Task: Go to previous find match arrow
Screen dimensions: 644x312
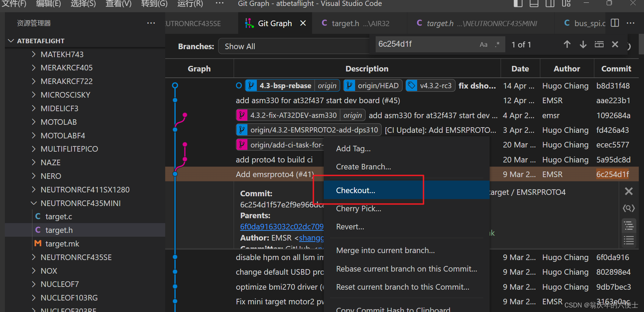Action: click(x=567, y=45)
